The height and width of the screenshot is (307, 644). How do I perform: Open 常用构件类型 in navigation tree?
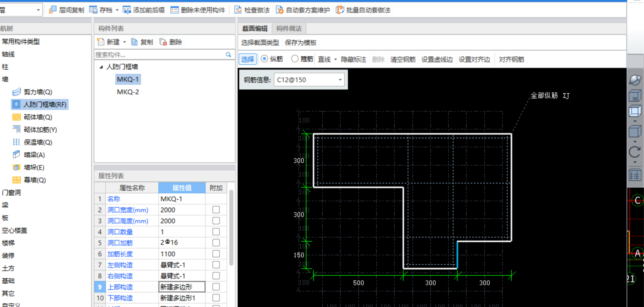tap(21, 42)
